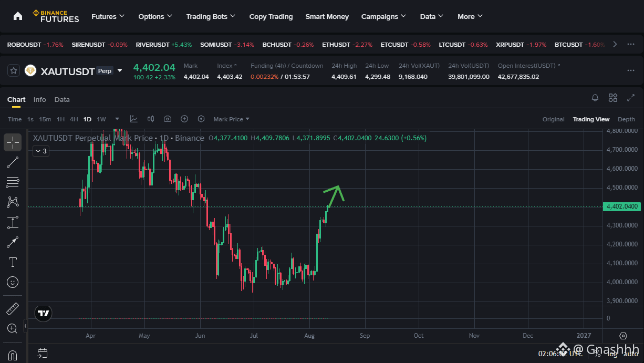644x363 pixels.
Task: Expand chart to fullscreen
Action: click(x=631, y=98)
